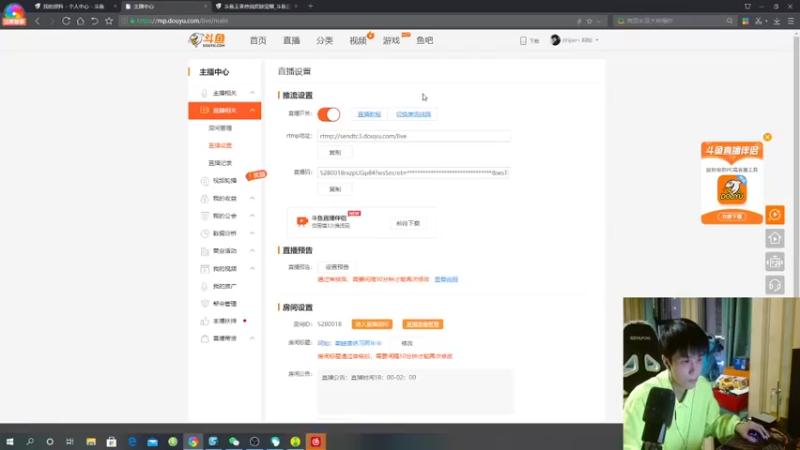The height and width of the screenshot is (450, 800).
Task: Open the 游戏 nav item
Action: click(x=391, y=40)
